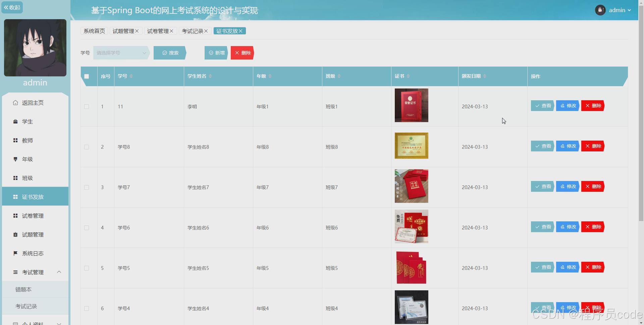The image size is (644, 325).
Task: Toggle the select-all checkbox in table header
Action: pos(87,76)
